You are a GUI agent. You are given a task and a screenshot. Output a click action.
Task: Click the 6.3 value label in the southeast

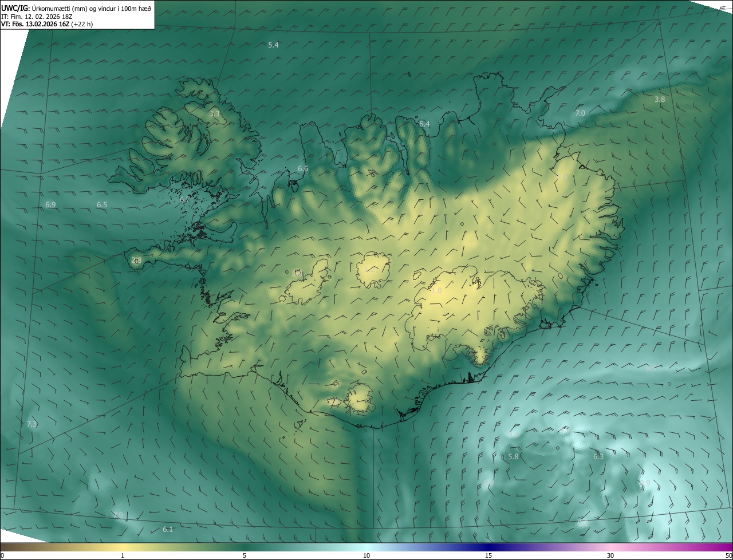(598, 456)
